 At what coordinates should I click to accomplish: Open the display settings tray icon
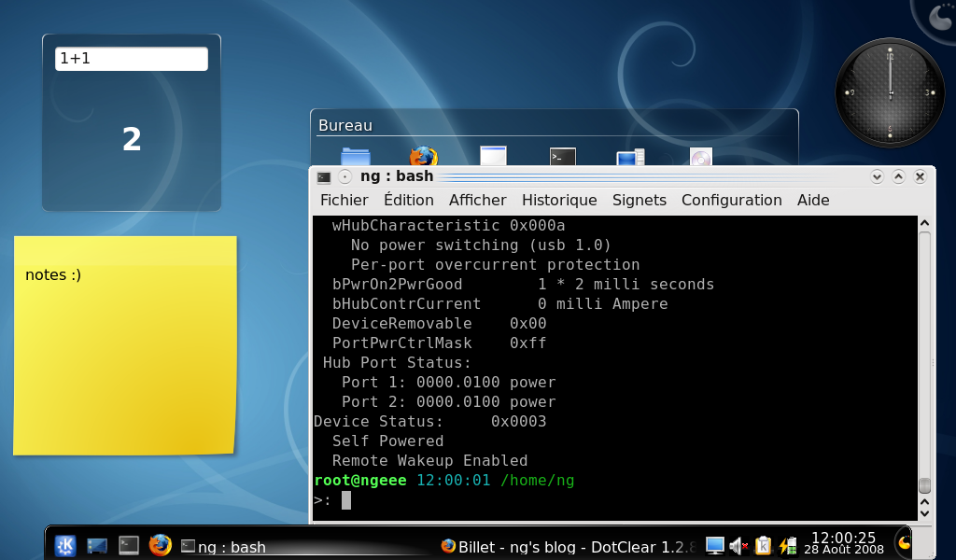[714, 545]
